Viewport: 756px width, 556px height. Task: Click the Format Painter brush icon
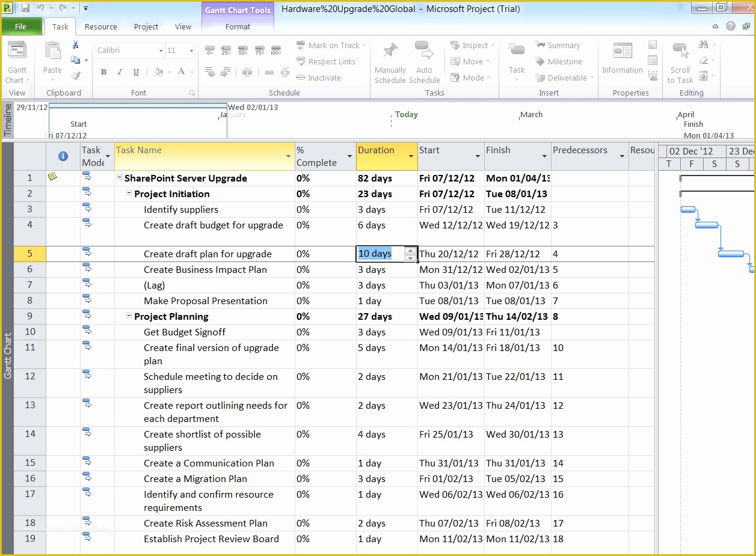pos(76,76)
